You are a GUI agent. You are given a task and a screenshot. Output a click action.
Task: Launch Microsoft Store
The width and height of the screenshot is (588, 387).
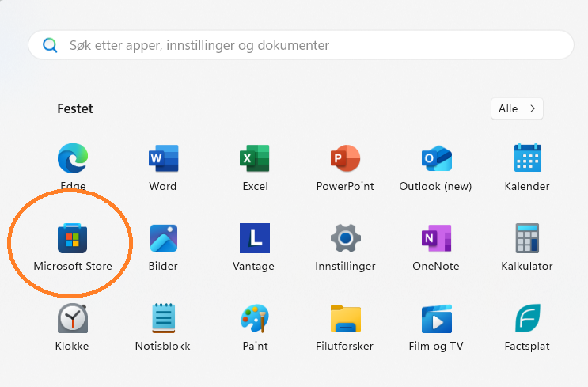pos(73,238)
